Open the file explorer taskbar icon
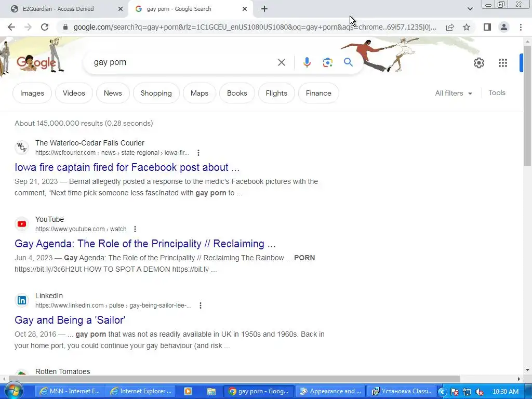This screenshot has height=399, width=532. (x=211, y=391)
